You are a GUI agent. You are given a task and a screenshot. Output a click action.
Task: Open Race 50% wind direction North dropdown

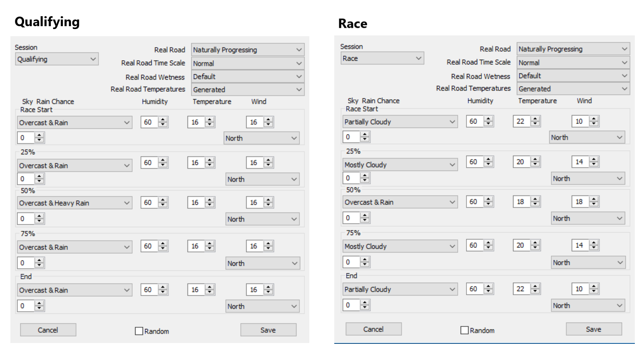pyautogui.click(x=588, y=218)
